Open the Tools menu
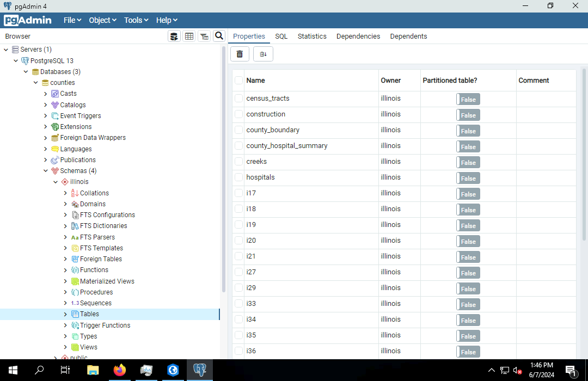 [x=136, y=20]
